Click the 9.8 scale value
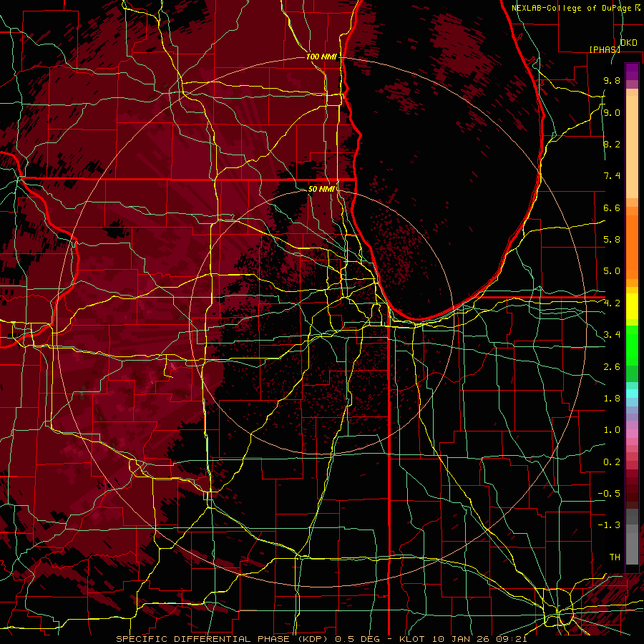The width and height of the screenshot is (644, 644). [x=612, y=80]
